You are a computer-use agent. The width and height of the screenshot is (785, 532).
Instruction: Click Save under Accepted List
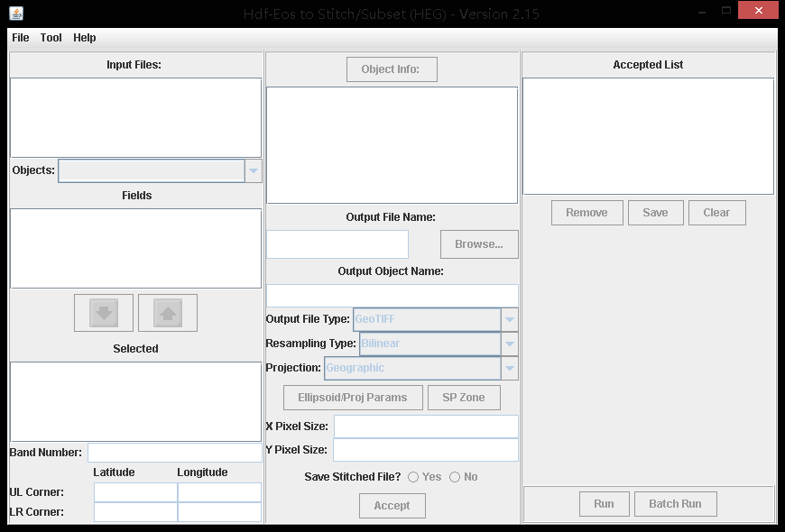point(655,213)
